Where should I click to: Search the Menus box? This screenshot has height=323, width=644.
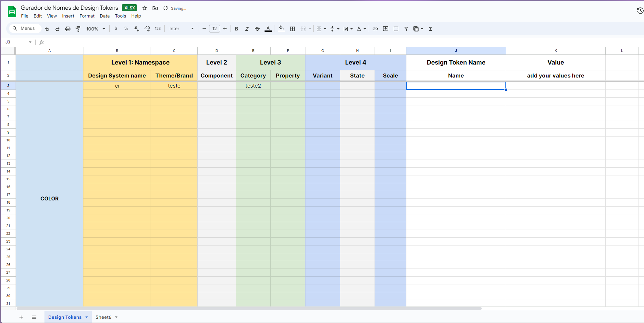pyautogui.click(x=25, y=29)
